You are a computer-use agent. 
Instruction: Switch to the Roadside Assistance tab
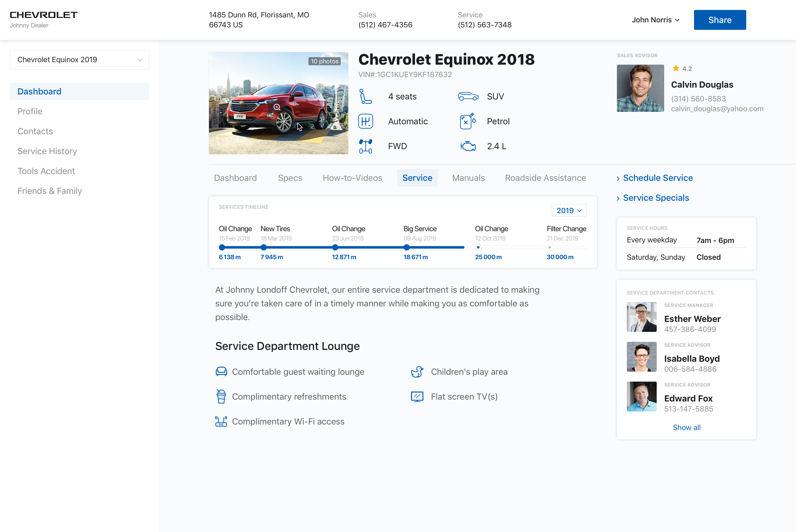545,178
